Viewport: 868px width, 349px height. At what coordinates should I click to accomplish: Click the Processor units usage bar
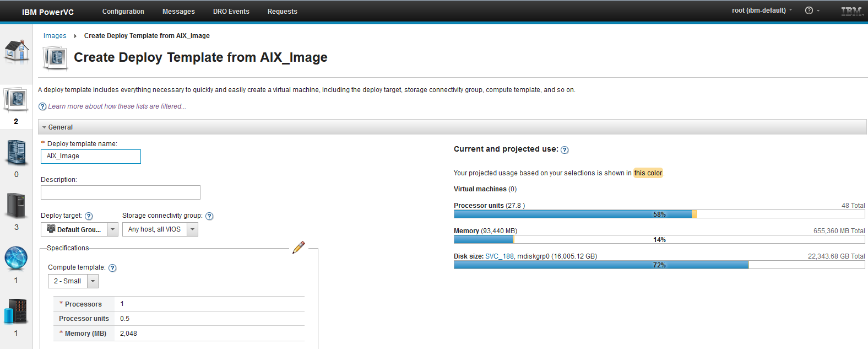659,214
